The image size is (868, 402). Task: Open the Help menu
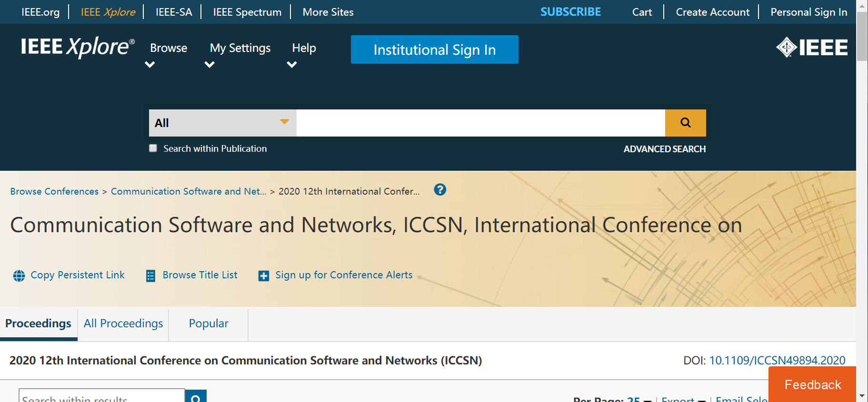tap(304, 48)
